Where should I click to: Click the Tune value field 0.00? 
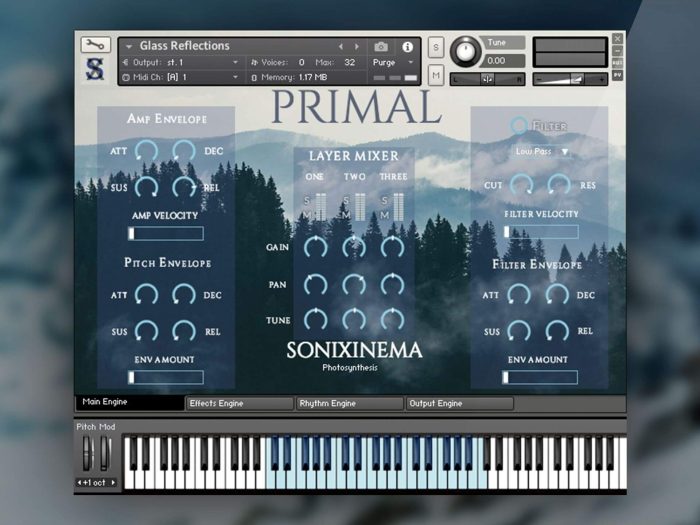point(502,61)
